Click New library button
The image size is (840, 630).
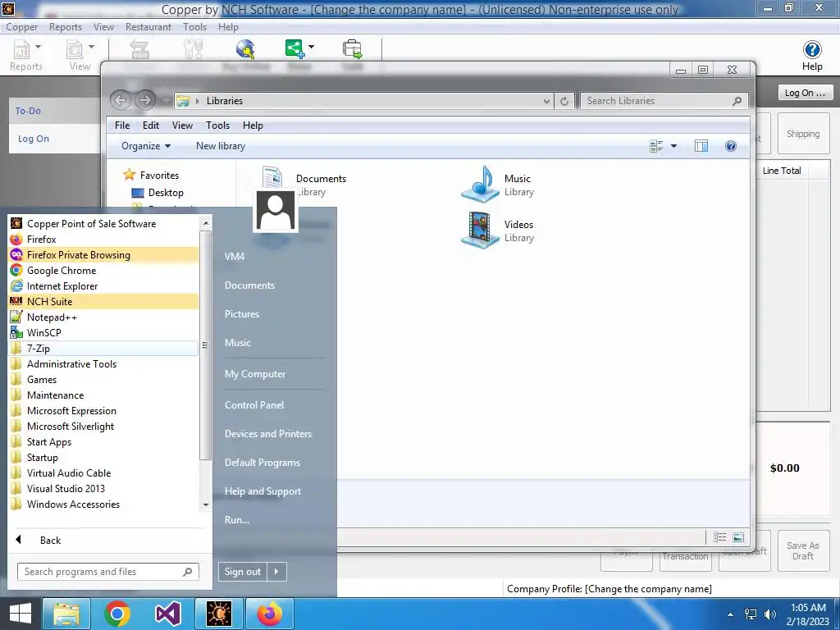(x=220, y=146)
